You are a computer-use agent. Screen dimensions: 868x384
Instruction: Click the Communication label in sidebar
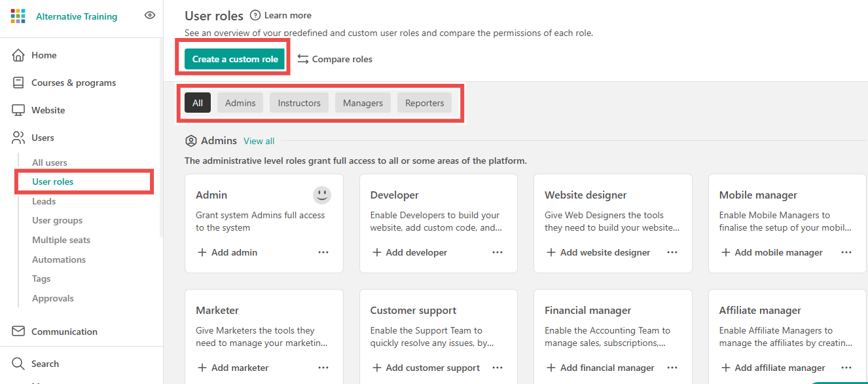tap(64, 332)
